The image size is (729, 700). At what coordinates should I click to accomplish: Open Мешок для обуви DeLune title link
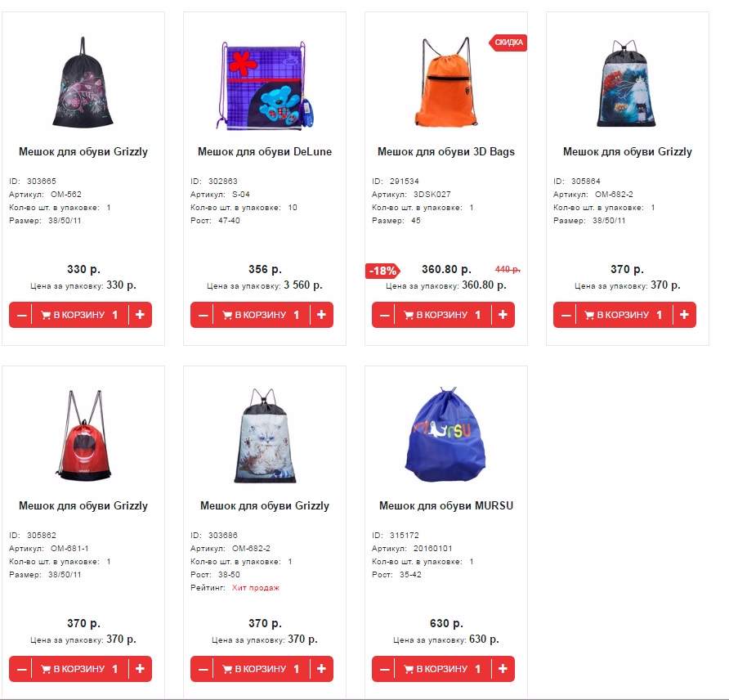pos(265,151)
